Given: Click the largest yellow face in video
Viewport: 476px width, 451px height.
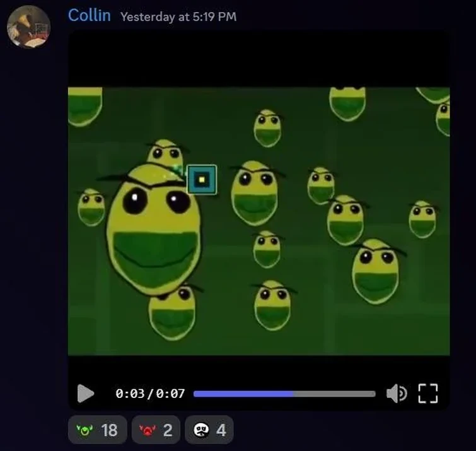Looking at the screenshot, I should click(x=153, y=230).
